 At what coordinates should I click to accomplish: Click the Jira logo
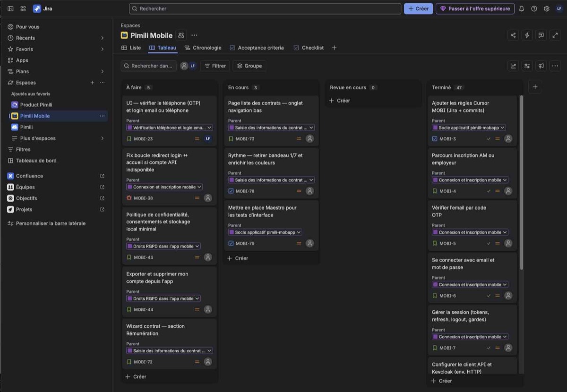43,9
